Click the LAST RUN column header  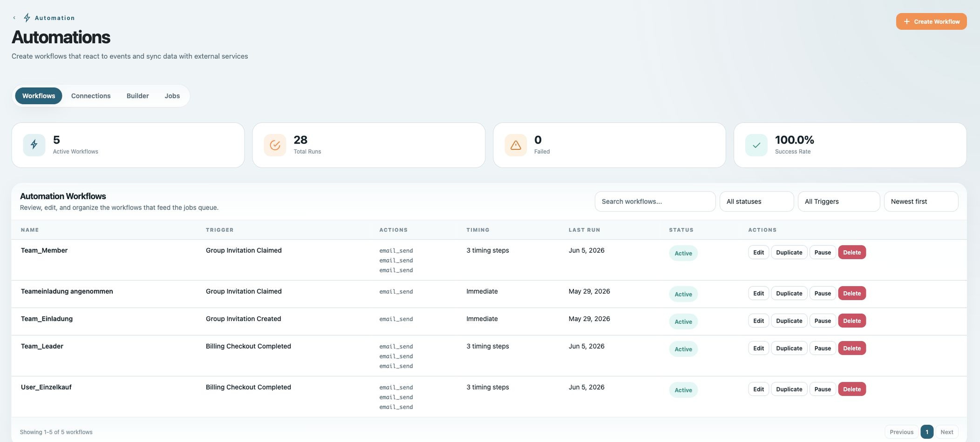(584, 230)
